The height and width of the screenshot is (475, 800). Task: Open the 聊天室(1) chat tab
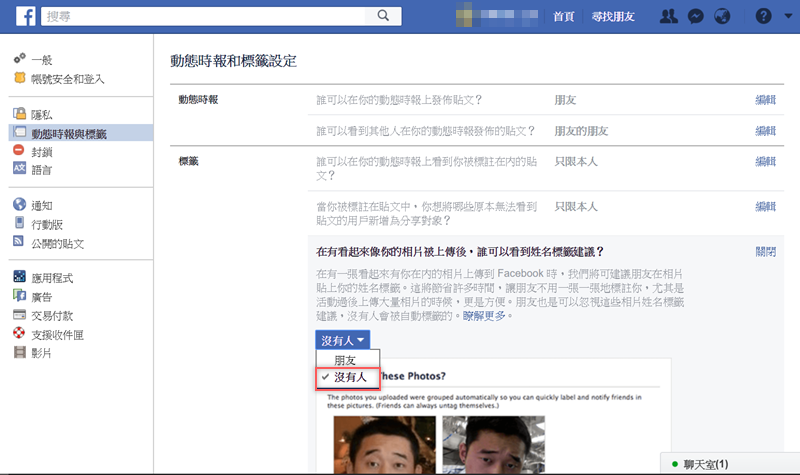(731, 464)
